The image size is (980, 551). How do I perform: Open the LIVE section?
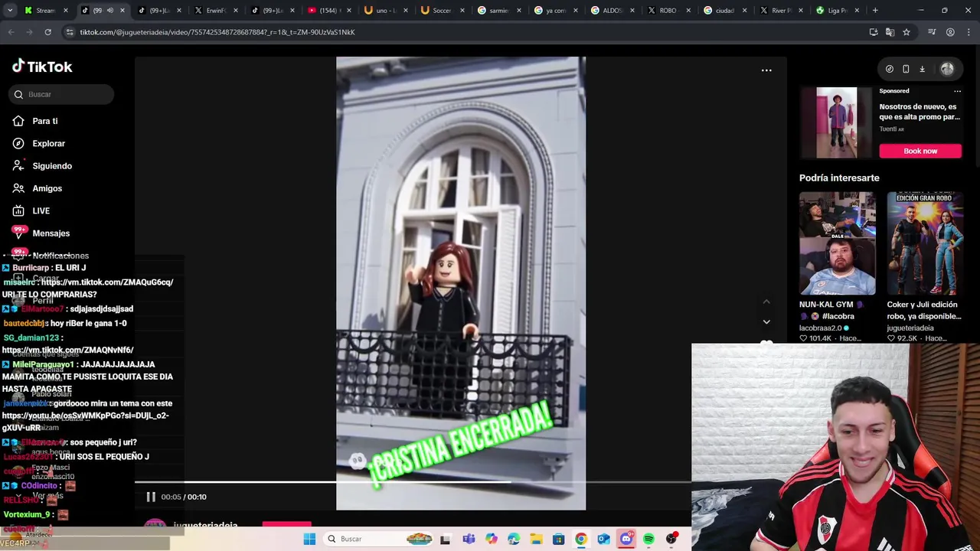tap(41, 210)
